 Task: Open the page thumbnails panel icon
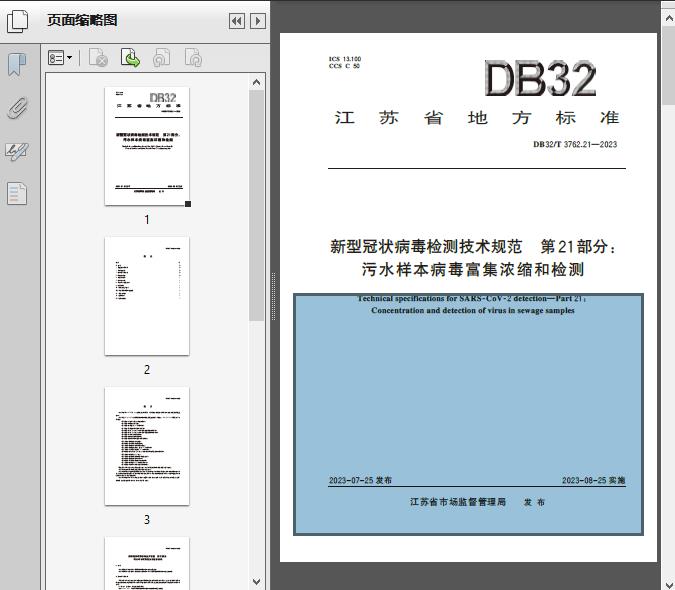[18, 21]
